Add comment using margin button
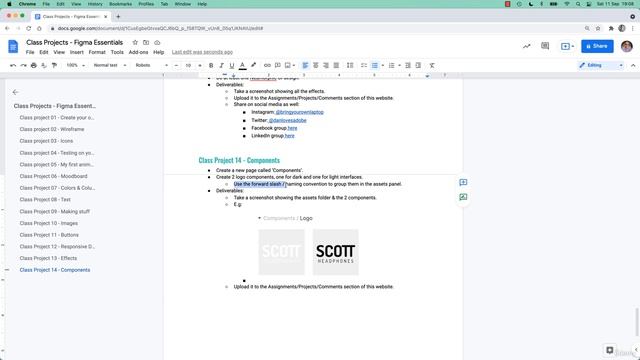The height and width of the screenshot is (360, 640). tap(463, 182)
